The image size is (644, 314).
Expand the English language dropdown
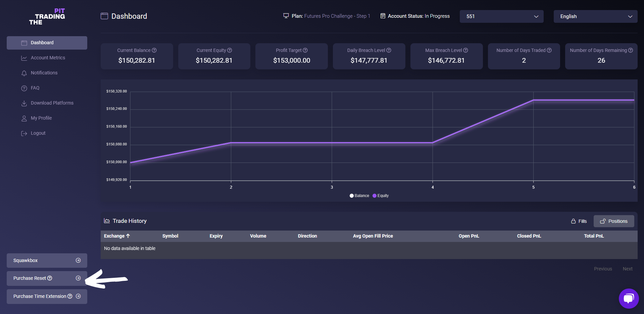[x=595, y=16]
